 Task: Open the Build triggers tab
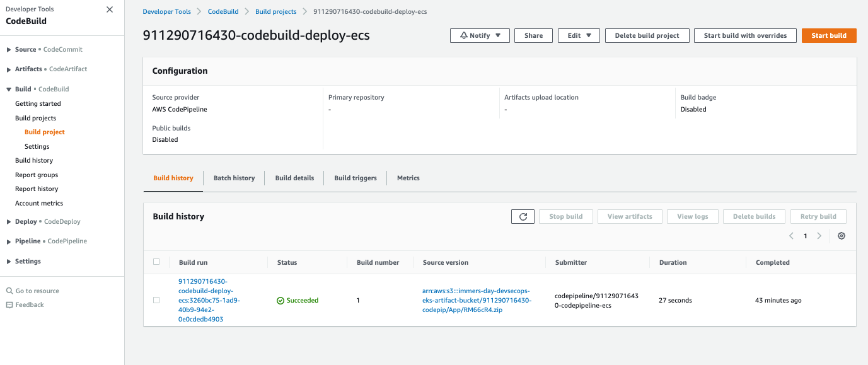[356, 178]
